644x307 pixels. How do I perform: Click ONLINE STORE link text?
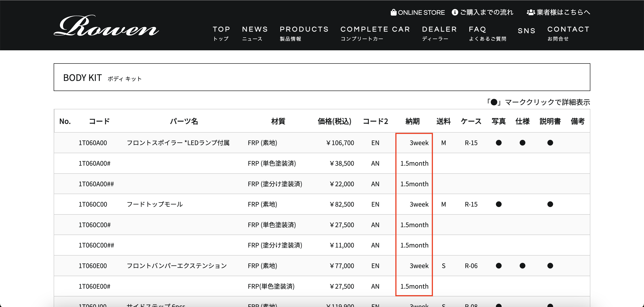(x=421, y=13)
